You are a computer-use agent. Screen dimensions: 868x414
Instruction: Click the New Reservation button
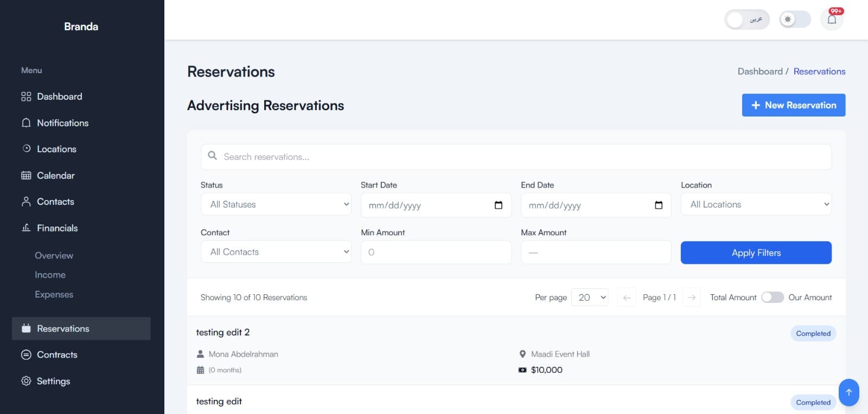click(x=794, y=105)
